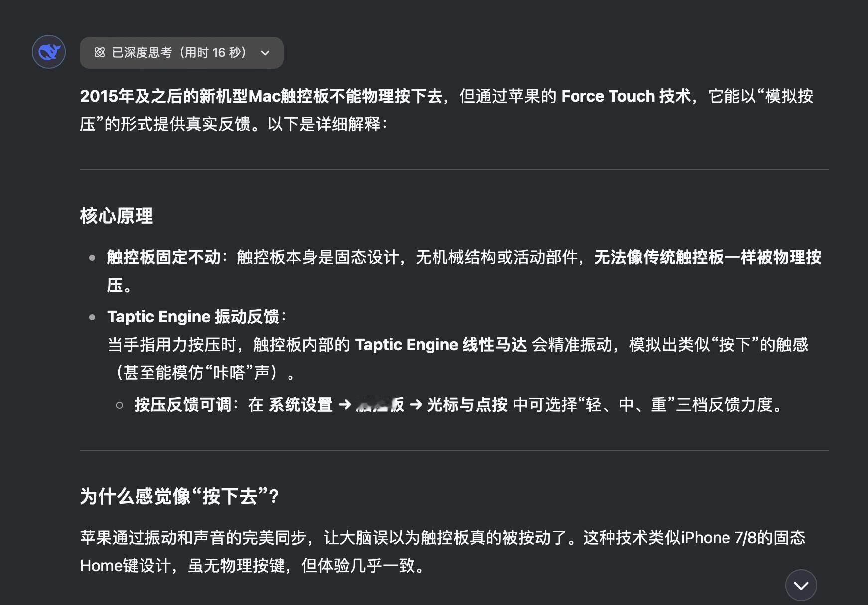This screenshot has width=868, height=605.
Task: Click the blurred text between the arrows
Action: 380,405
